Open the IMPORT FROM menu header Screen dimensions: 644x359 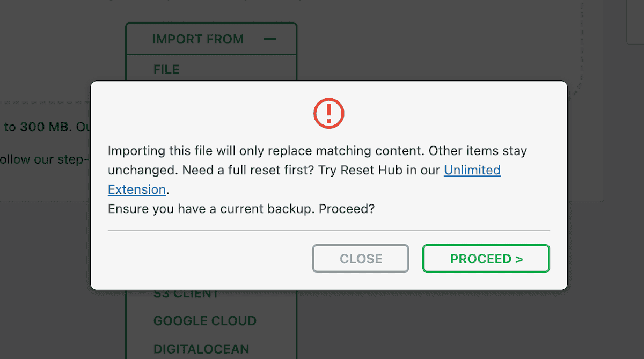pyautogui.click(x=198, y=39)
